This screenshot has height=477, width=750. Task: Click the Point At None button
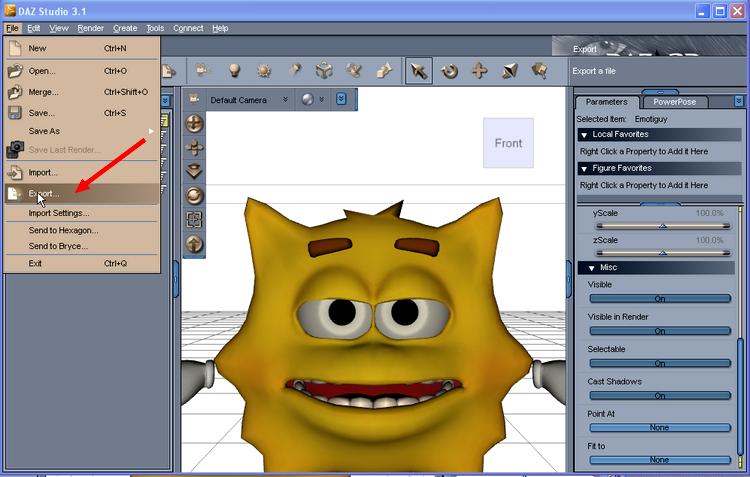[x=660, y=427]
